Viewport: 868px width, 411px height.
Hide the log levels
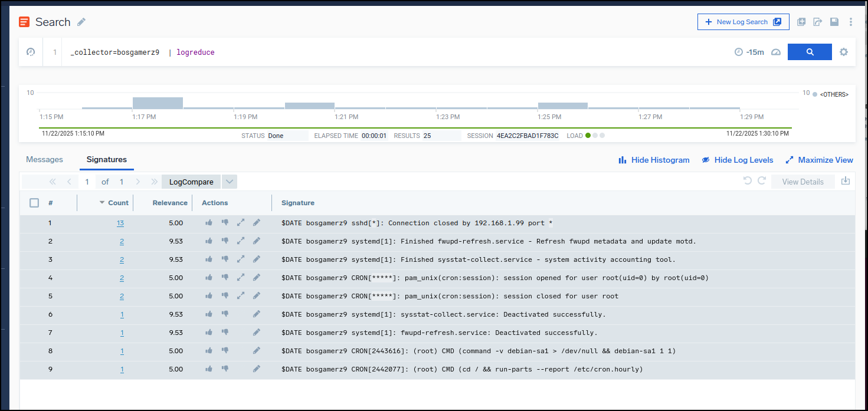click(x=737, y=160)
